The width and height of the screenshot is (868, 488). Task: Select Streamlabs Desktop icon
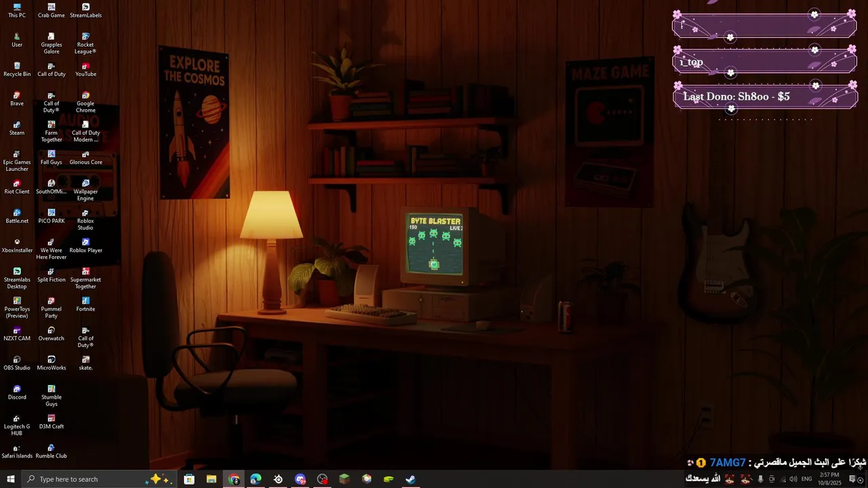point(17,279)
